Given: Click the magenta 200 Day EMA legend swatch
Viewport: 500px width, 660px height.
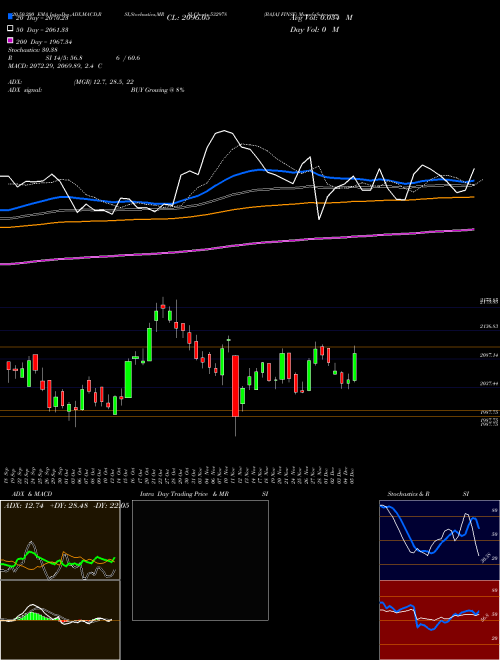Looking at the screenshot, I should (10, 40).
